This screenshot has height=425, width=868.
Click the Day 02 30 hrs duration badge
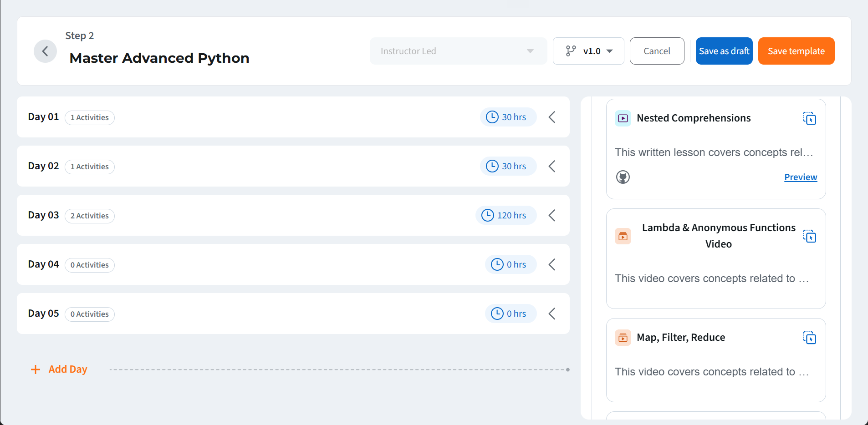coord(508,166)
